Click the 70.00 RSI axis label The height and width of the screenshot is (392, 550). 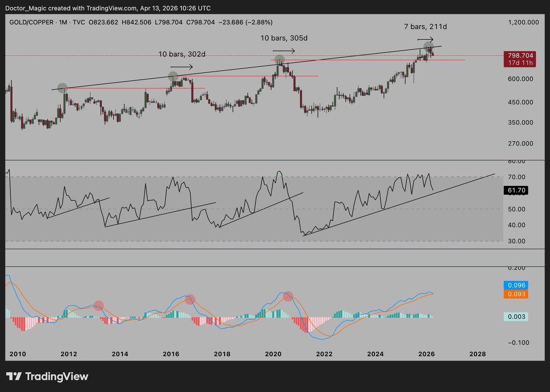pyautogui.click(x=516, y=177)
